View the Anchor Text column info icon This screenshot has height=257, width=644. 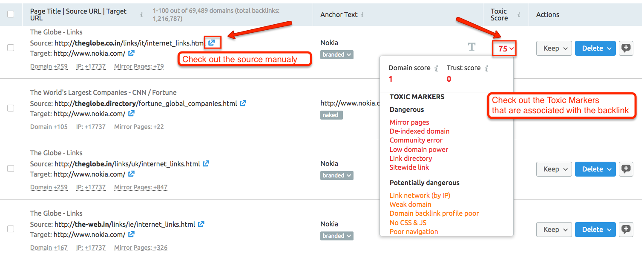tap(362, 14)
